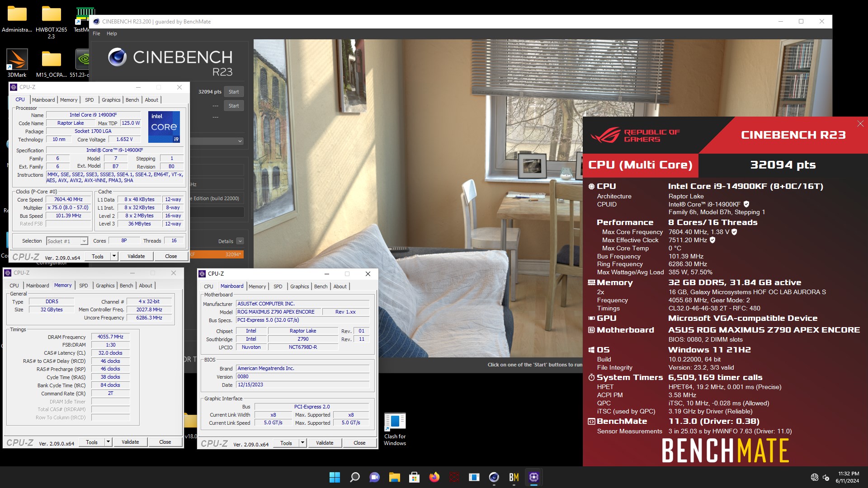Open Tools dropdown arrow in CPU-Z Mainboard window
868x488 pixels.
click(302, 443)
